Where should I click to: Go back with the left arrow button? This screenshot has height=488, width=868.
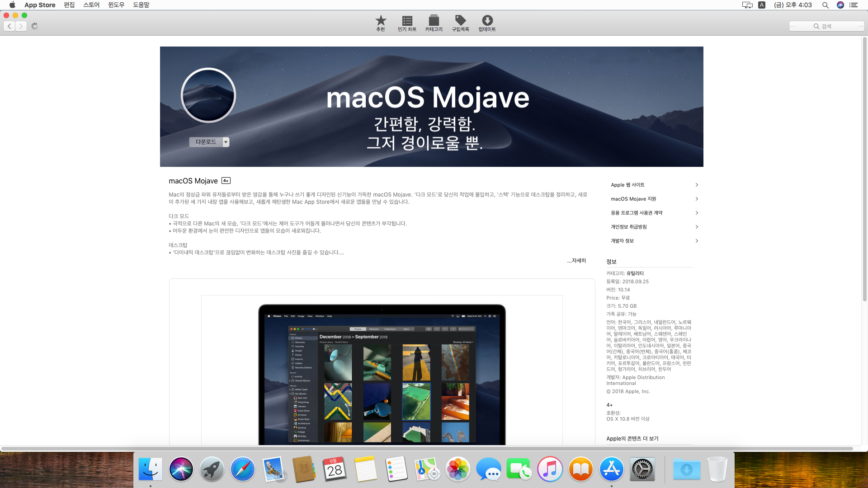tap(9, 26)
